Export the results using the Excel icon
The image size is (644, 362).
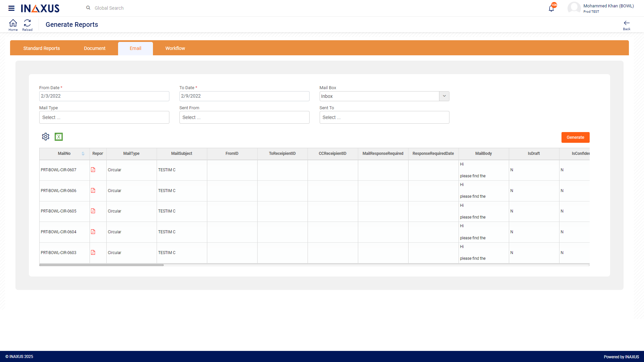pos(59,136)
